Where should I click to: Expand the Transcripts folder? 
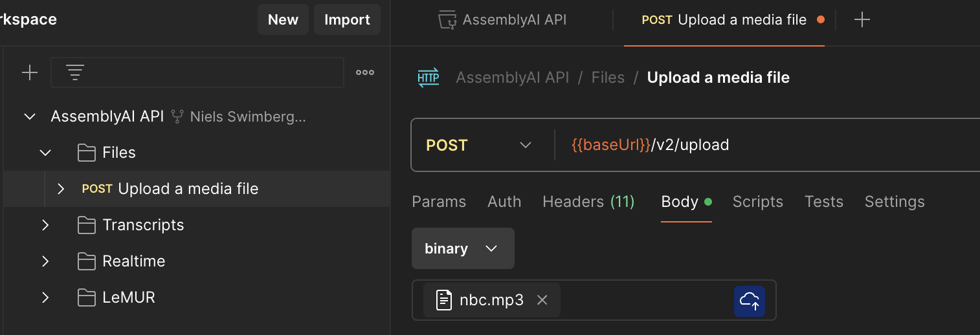(x=45, y=225)
